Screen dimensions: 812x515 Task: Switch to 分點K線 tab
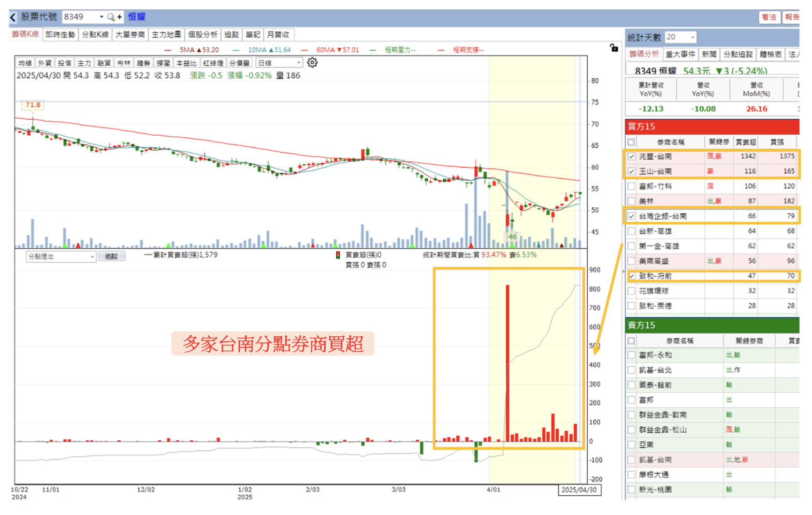point(95,35)
